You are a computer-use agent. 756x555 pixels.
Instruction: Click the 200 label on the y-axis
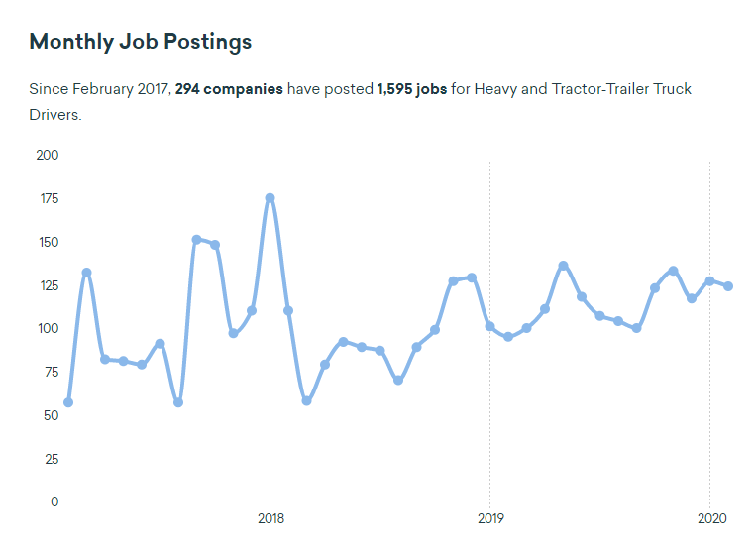tap(48, 155)
